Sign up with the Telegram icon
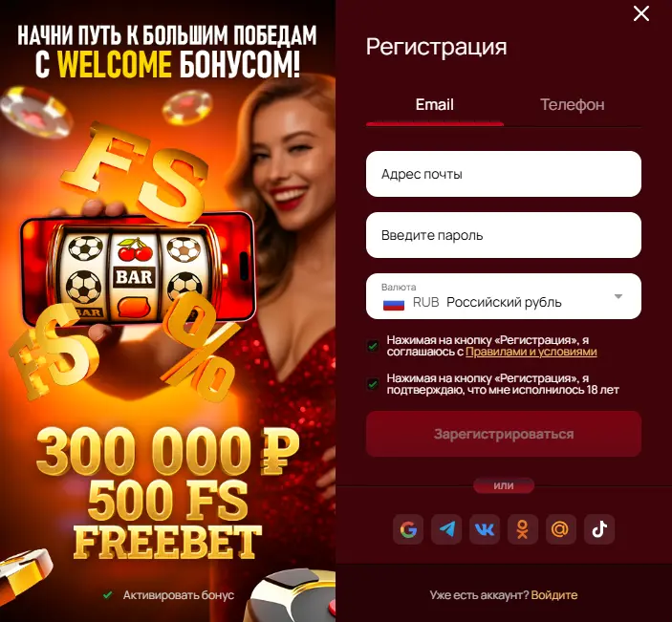This screenshot has width=672, height=622. point(446,529)
